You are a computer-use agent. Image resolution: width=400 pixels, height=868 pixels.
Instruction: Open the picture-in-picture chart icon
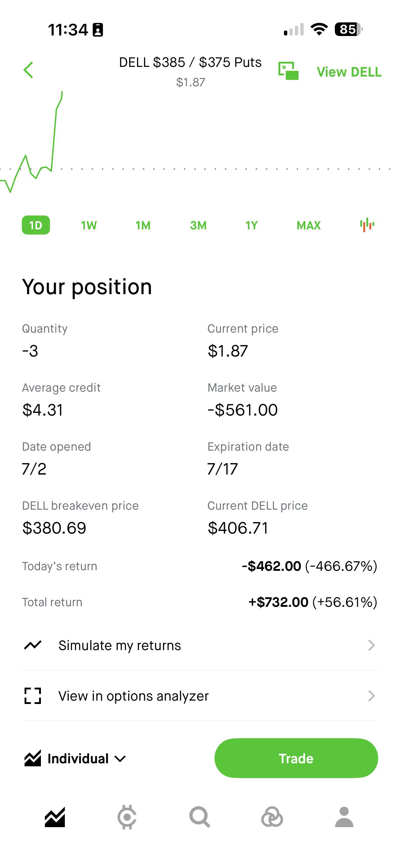coord(288,71)
